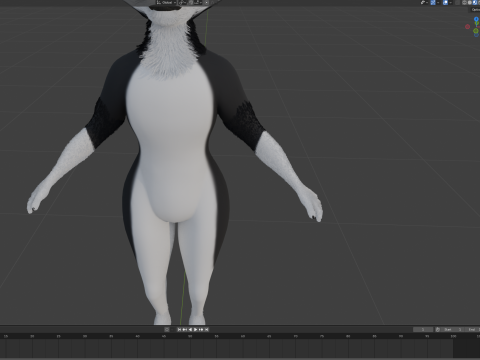Click the current frame number field
Screen dimensions: 480x360
(423, 329)
